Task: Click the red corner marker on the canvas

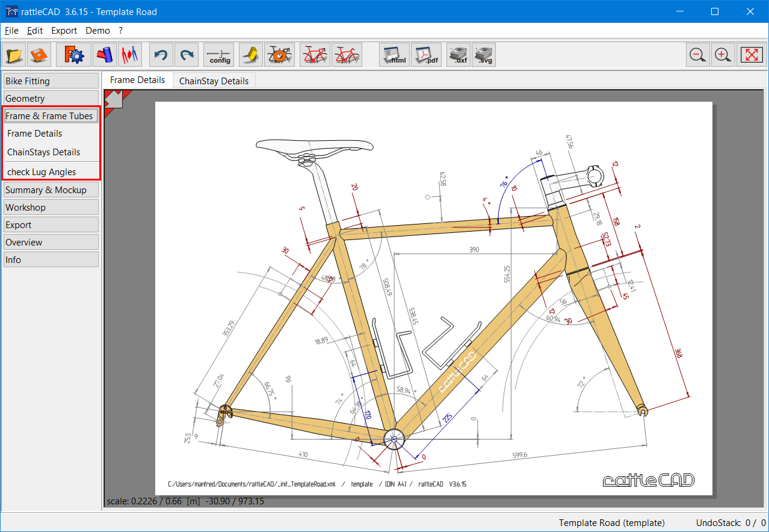Action: [113, 99]
